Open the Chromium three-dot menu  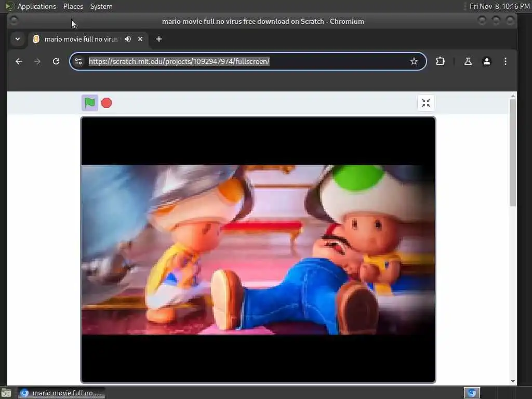coord(505,61)
